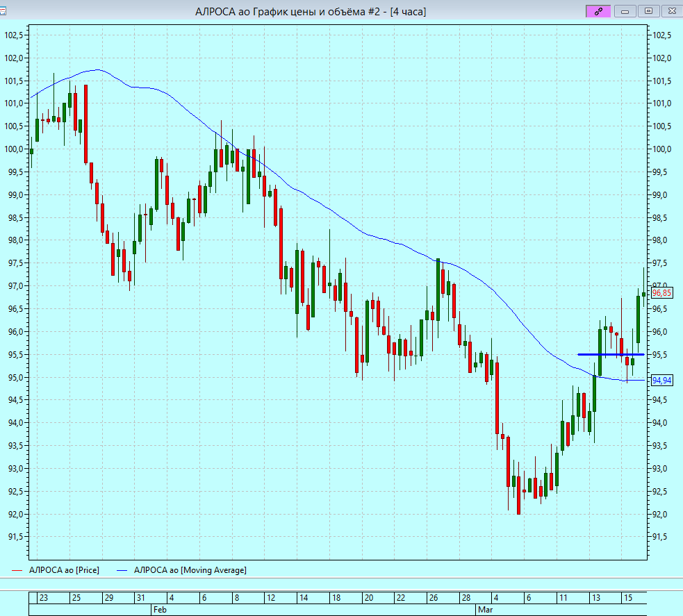Click date 22 on the time axis
The image size is (683, 616).
pos(401,598)
